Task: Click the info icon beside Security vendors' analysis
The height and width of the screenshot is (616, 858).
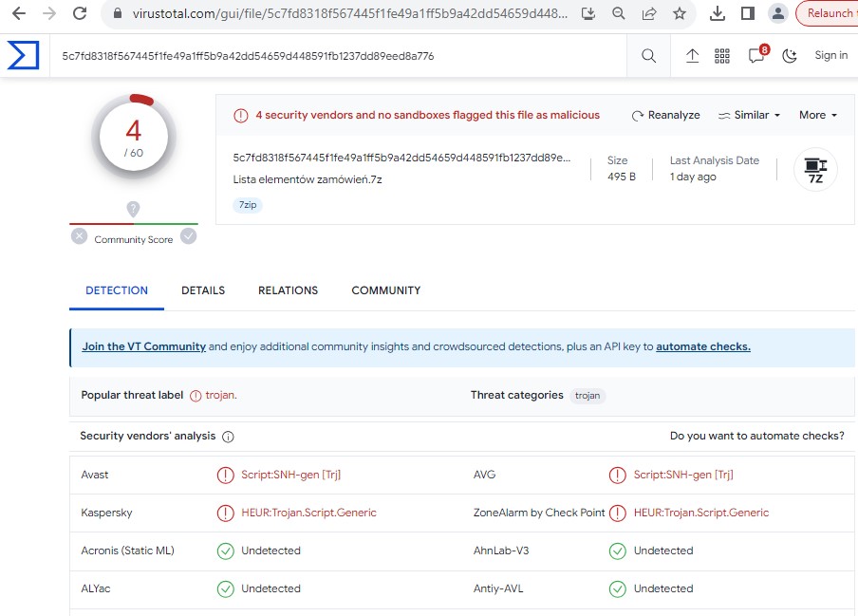Action: (228, 437)
